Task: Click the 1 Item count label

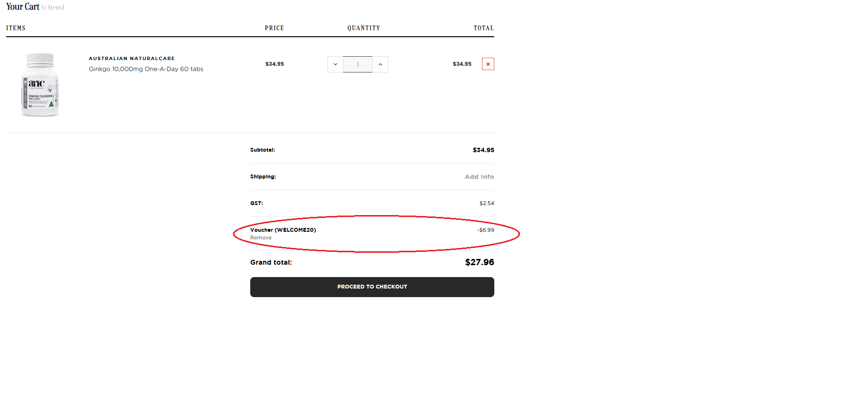Action: click(x=52, y=7)
